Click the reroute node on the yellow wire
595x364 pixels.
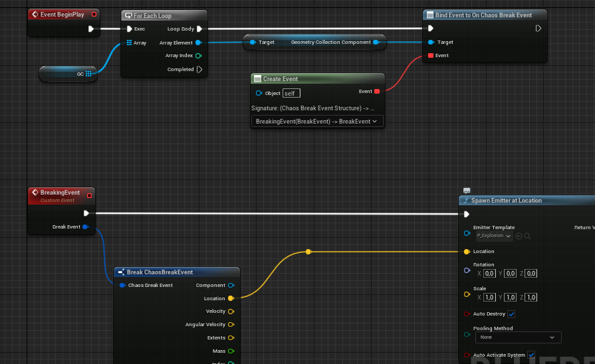308,252
